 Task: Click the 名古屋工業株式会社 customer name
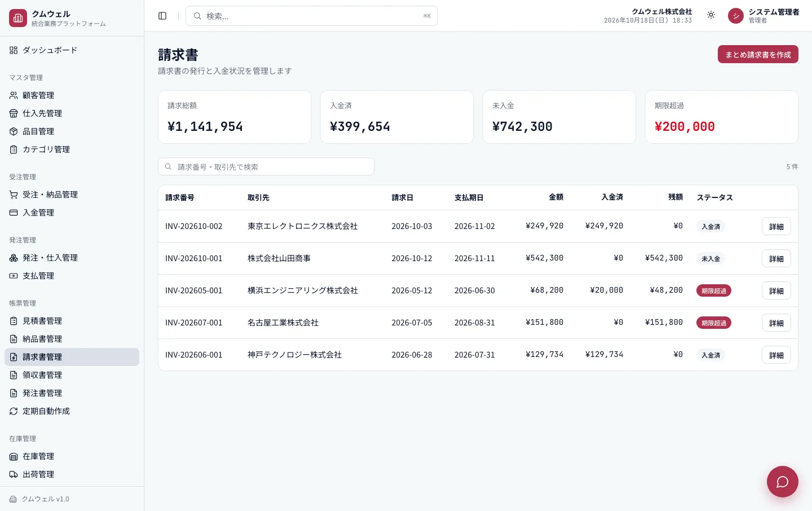283,323
